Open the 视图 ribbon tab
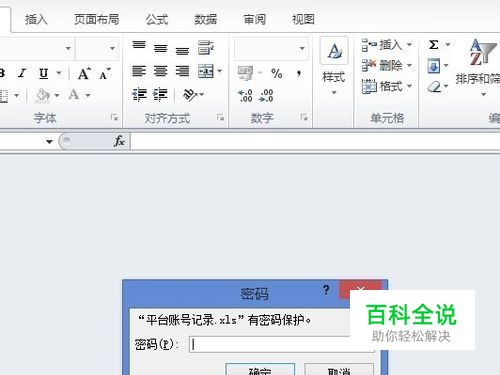Viewport: 500px width, 375px height. (303, 19)
